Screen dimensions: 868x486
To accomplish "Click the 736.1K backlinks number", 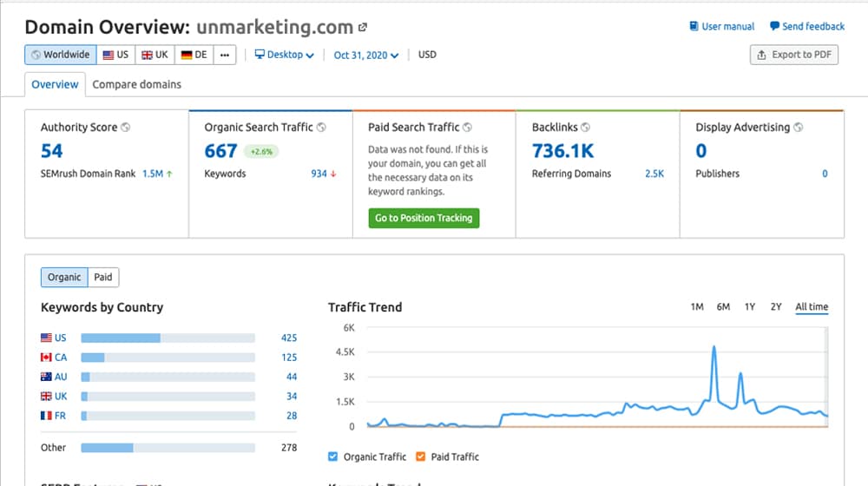I will (562, 151).
